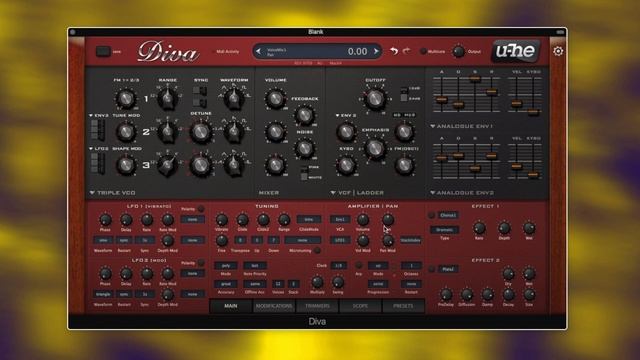The width and height of the screenshot is (640, 360).
Task: Click the amplifier Volume knob
Action: pos(362,220)
